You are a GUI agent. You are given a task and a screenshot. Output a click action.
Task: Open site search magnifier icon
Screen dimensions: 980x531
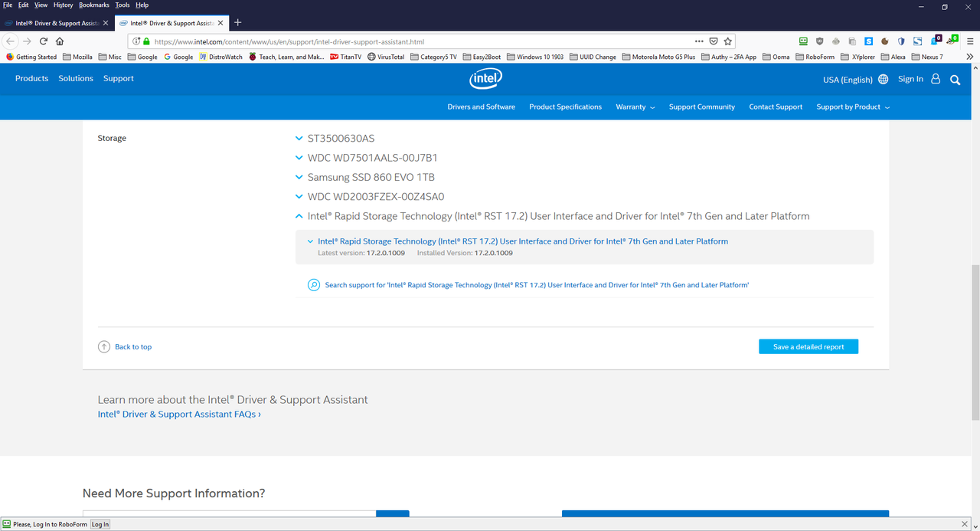pos(955,79)
